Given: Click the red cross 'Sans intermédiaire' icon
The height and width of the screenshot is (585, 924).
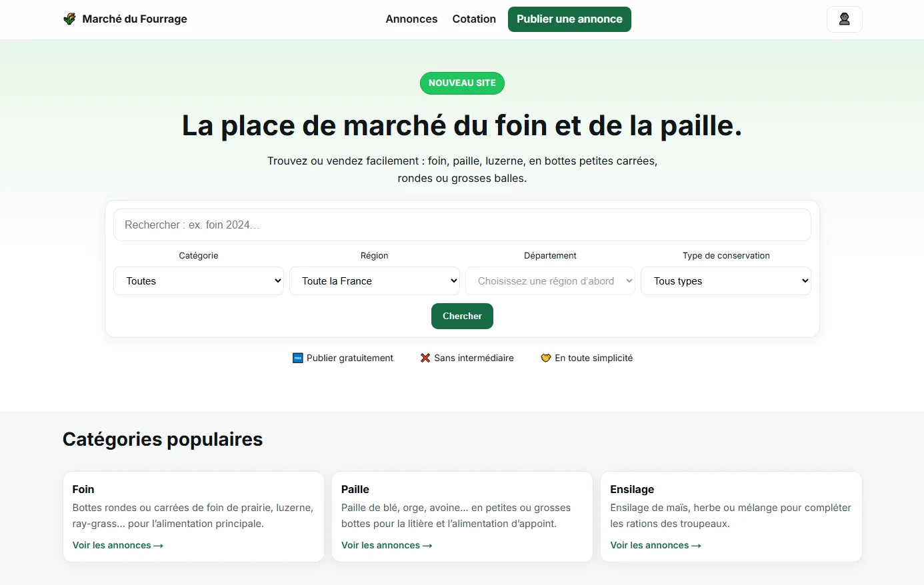Looking at the screenshot, I should click(x=425, y=358).
